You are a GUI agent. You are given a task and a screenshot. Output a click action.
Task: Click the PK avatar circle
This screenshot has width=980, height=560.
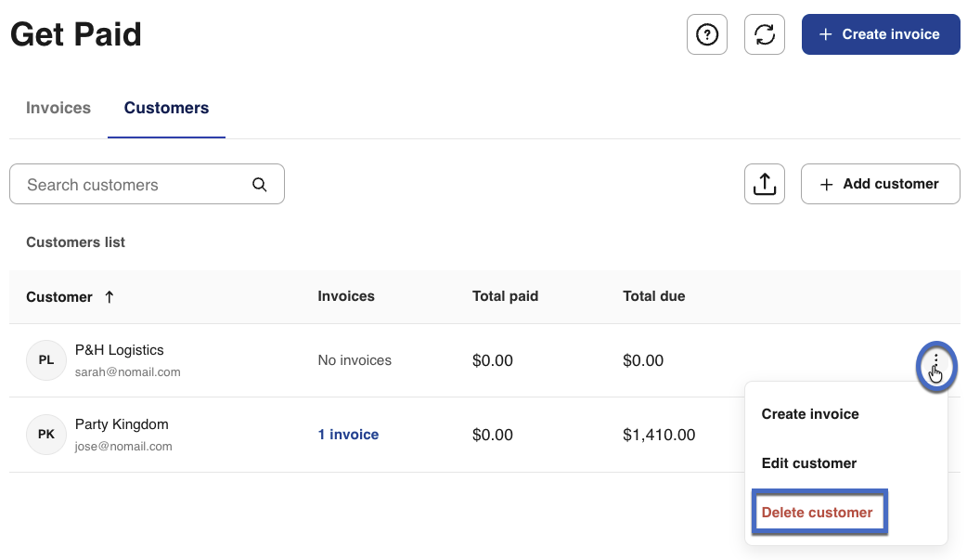46,435
